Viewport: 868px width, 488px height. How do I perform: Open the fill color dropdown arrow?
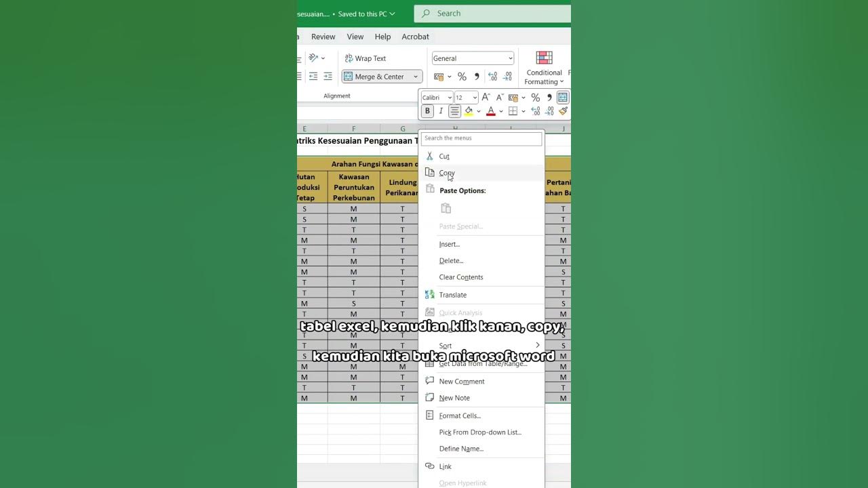478,111
